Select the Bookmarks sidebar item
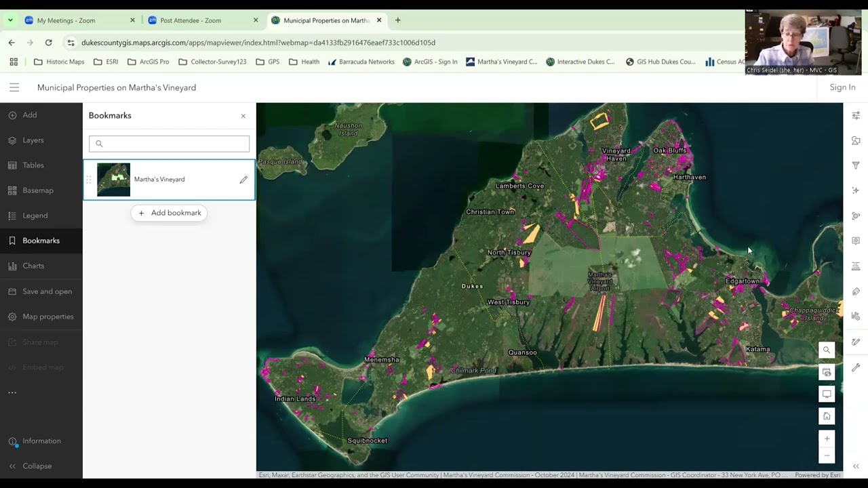868x488 pixels. click(x=41, y=241)
